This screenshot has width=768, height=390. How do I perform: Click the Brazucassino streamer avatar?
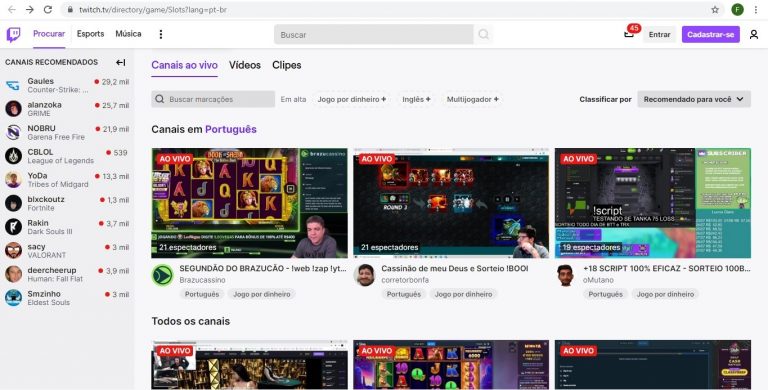[x=162, y=275]
